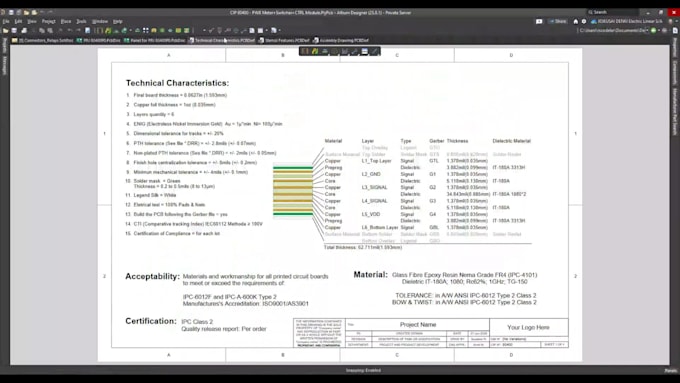Switch to Panel for PRJ 6040095.PcbDoc tab
Screen dimensions: 680x383
coord(154,40)
